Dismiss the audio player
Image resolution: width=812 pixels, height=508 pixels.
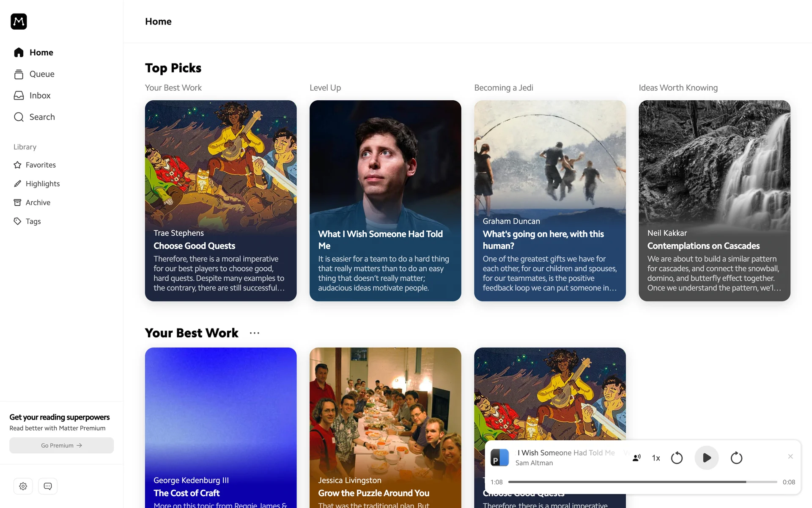point(790,456)
